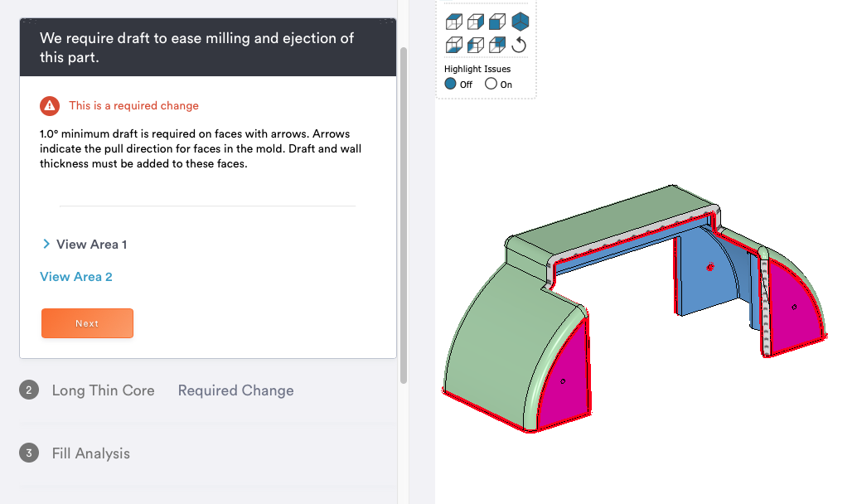Reset view with the circular arrow icon
The width and height of the screenshot is (857, 504).
click(519, 44)
